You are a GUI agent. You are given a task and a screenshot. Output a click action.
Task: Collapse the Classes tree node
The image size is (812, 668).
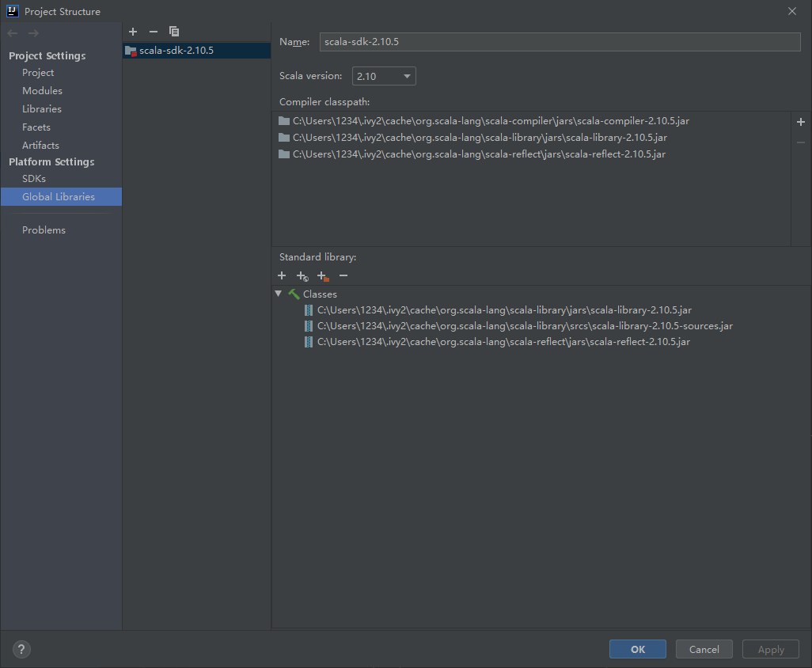(278, 294)
